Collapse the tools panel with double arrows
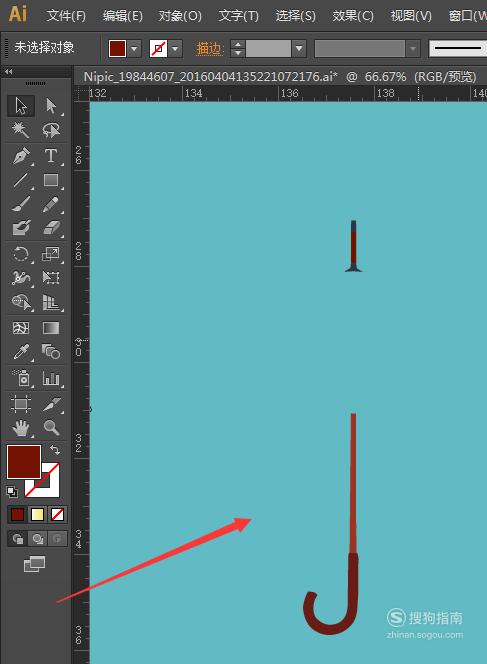Image resolution: width=487 pixels, height=664 pixels. 8,72
